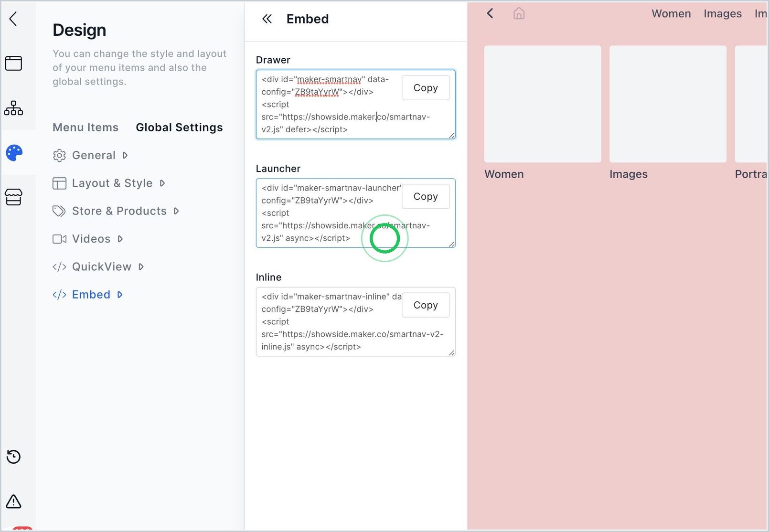Click the Embed code brackets icon
This screenshot has width=769, height=532.
click(x=59, y=295)
